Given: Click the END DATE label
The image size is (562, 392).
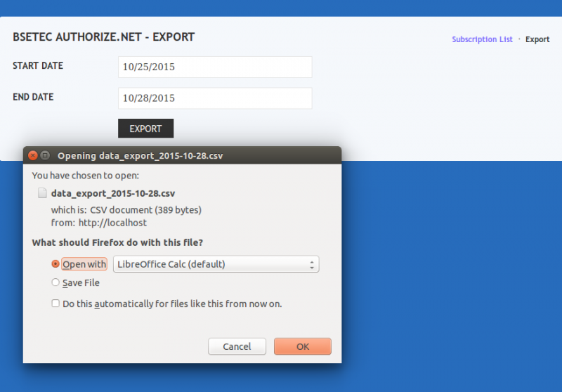Looking at the screenshot, I should [33, 97].
